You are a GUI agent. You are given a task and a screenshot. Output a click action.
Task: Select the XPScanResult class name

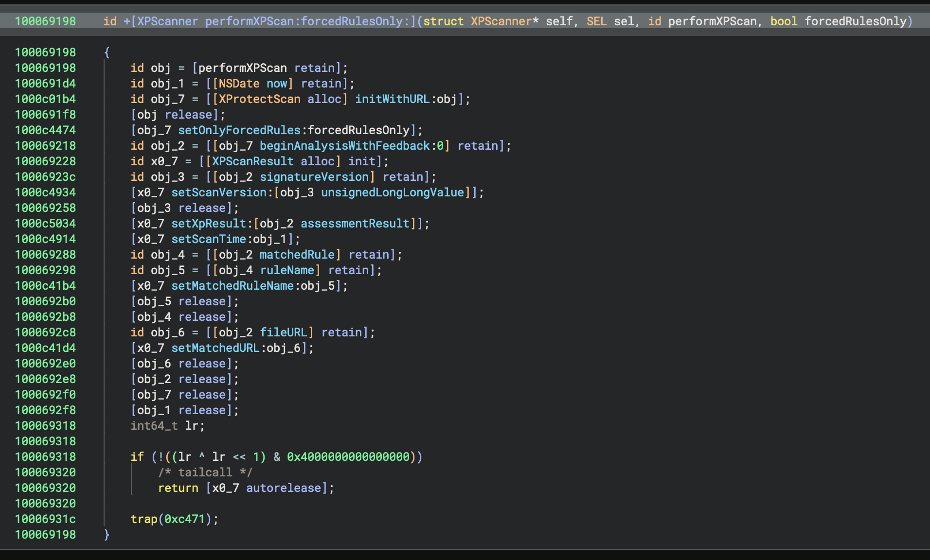coord(252,161)
